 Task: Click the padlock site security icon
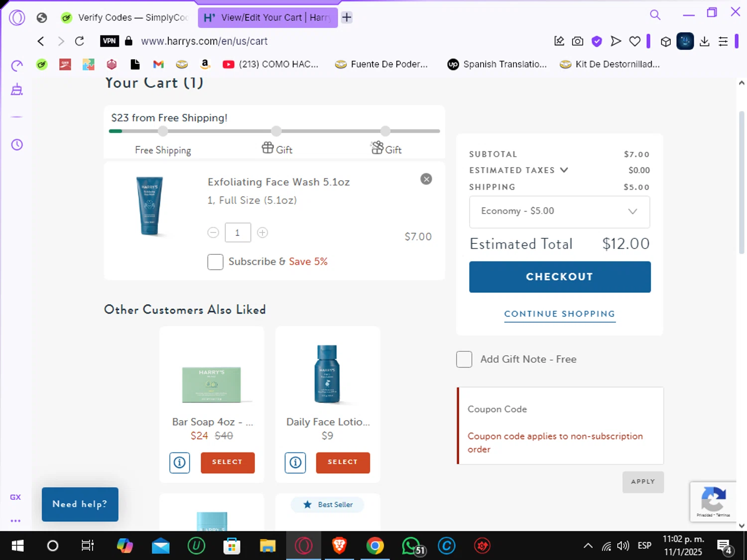128,41
